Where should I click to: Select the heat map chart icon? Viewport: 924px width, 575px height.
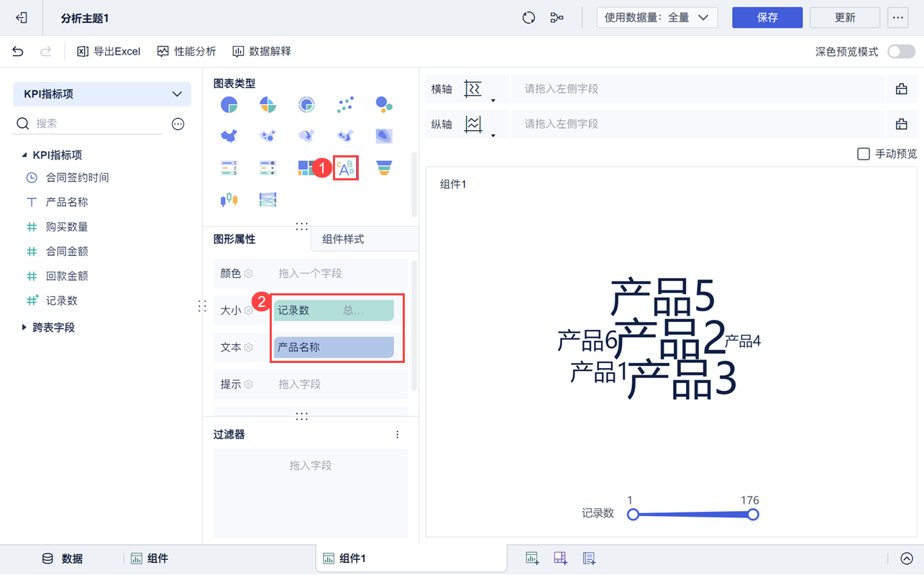pyautogui.click(x=384, y=135)
